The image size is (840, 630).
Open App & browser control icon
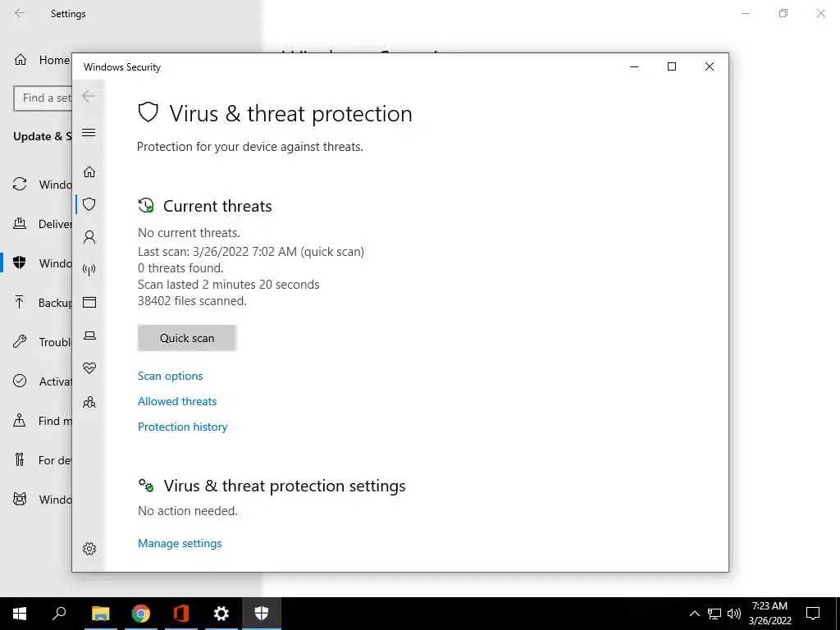tap(89, 303)
